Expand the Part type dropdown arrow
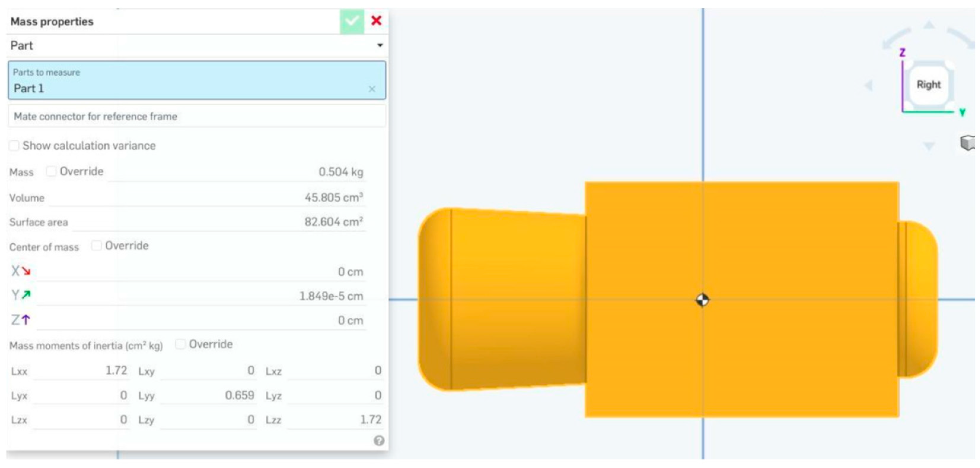Image resolution: width=980 pixels, height=468 pixels. pos(380,45)
